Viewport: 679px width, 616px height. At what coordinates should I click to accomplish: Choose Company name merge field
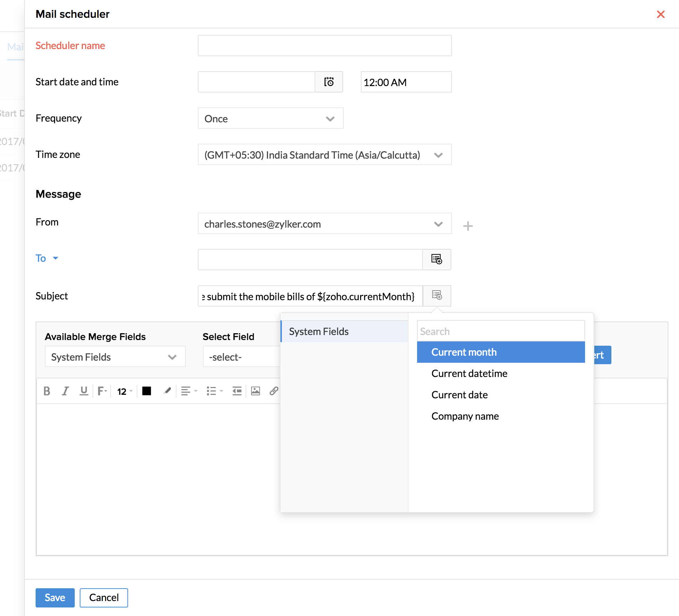tap(465, 416)
